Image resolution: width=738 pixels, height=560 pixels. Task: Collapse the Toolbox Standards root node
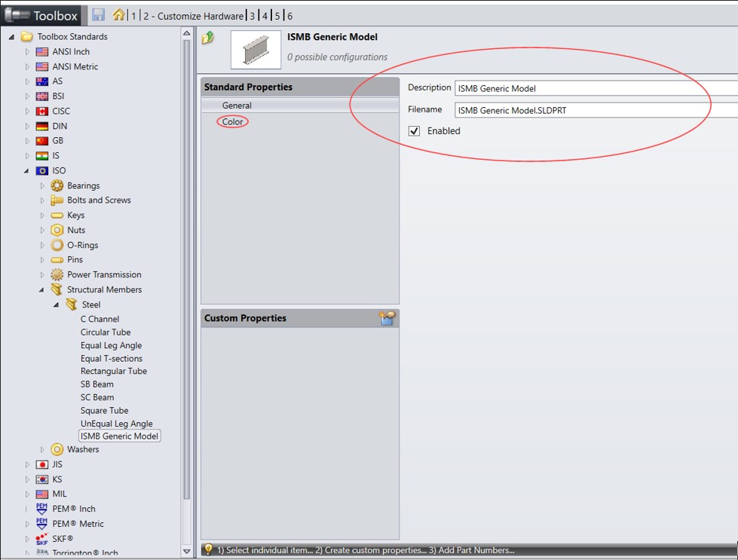tap(11, 37)
